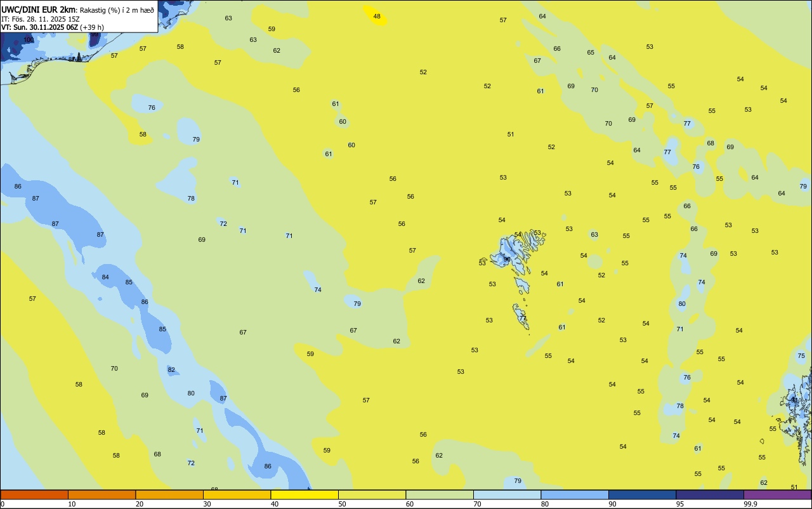The image size is (812, 509).
Task: Click the humidity value 75
Action: tap(801, 356)
